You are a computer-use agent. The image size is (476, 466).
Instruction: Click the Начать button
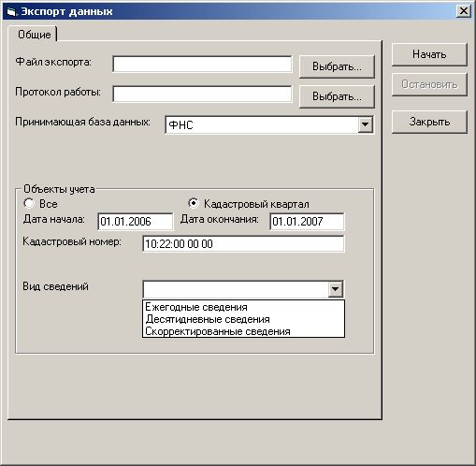[429, 54]
